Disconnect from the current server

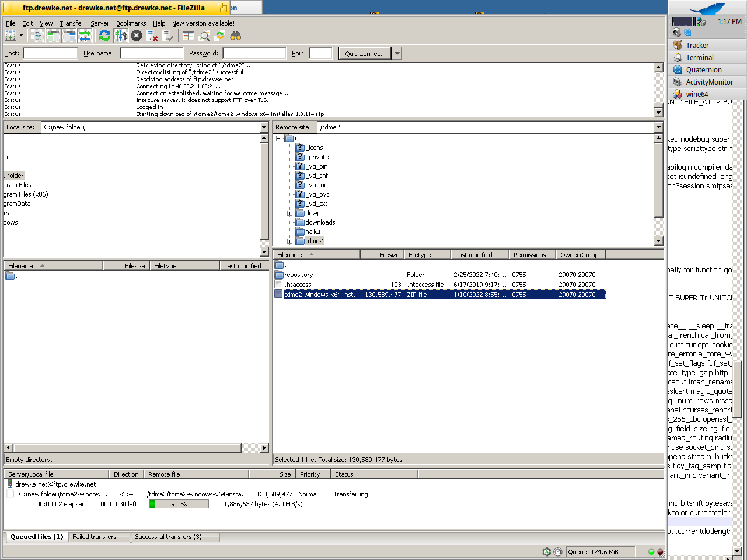pyautogui.click(x=152, y=36)
